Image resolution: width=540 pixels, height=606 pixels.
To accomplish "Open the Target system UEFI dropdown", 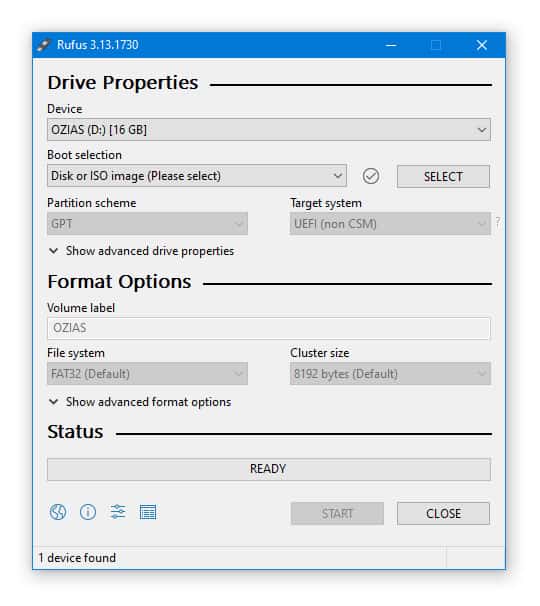I will [x=390, y=224].
